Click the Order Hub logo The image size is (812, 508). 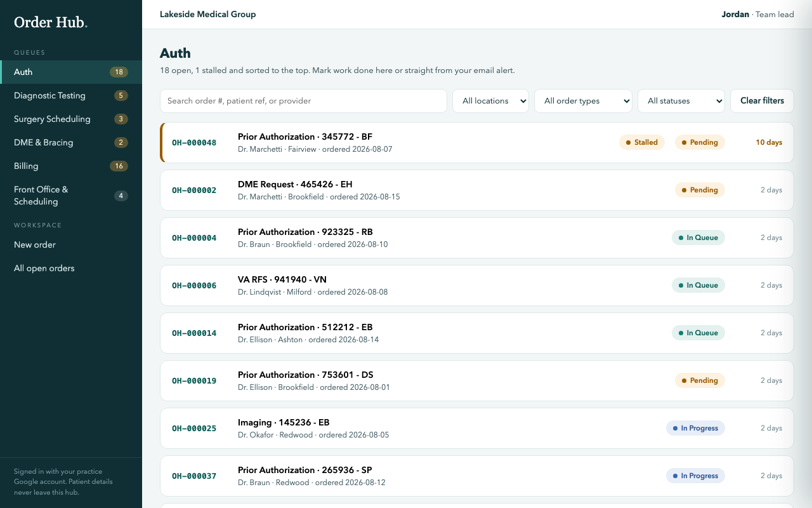51,22
